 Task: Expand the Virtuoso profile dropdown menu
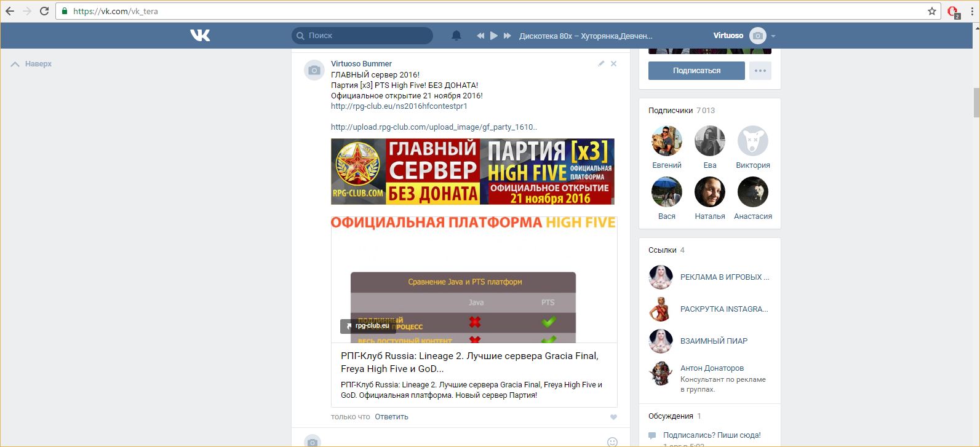click(x=773, y=36)
